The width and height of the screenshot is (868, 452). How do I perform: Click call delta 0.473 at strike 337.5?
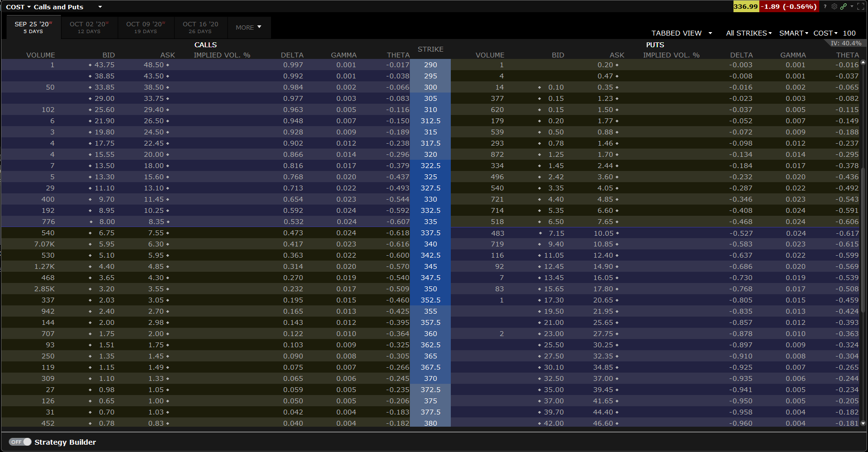click(293, 233)
